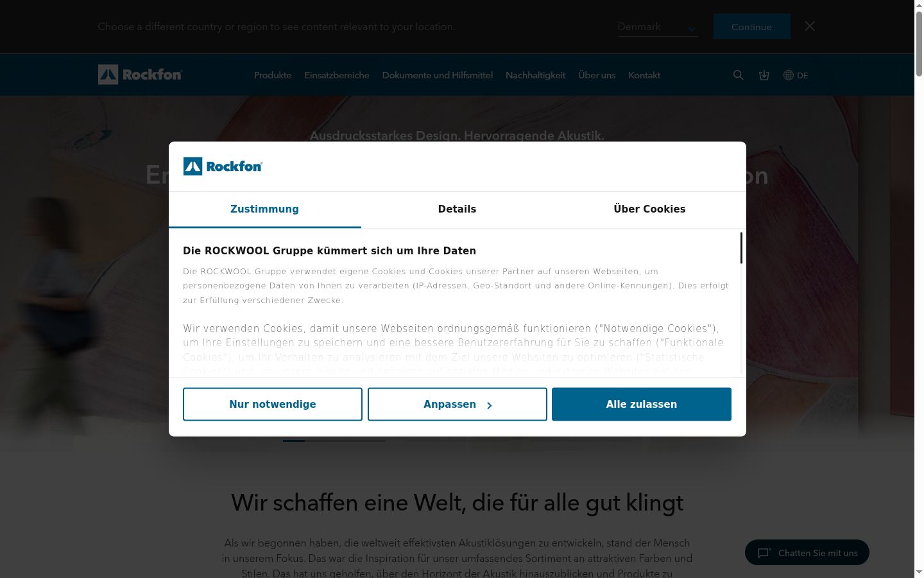Click the Continue button

(x=751, y=26)
